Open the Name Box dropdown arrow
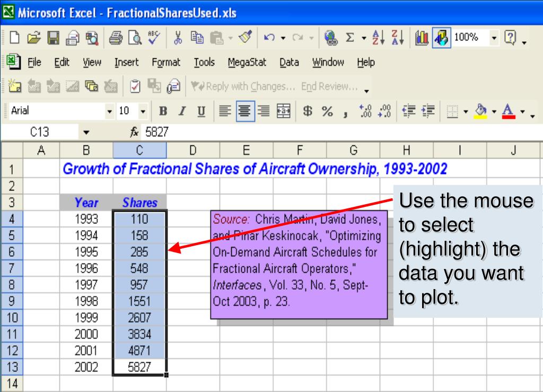 (x=86, y=132)
